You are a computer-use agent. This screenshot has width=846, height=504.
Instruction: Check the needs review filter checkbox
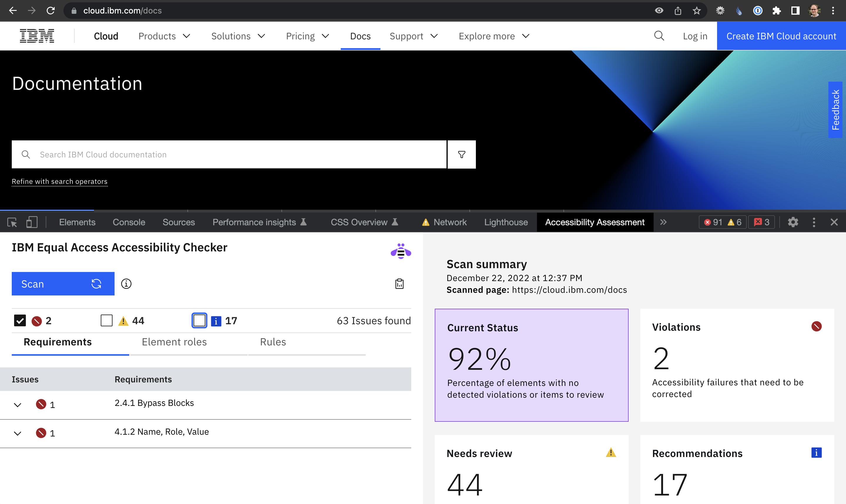coord(106,320)
